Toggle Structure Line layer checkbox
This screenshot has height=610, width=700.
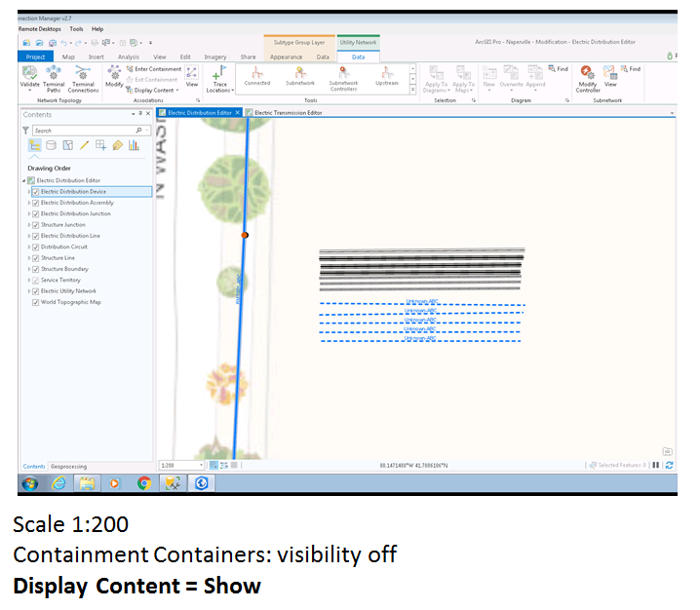pos(36,258)
